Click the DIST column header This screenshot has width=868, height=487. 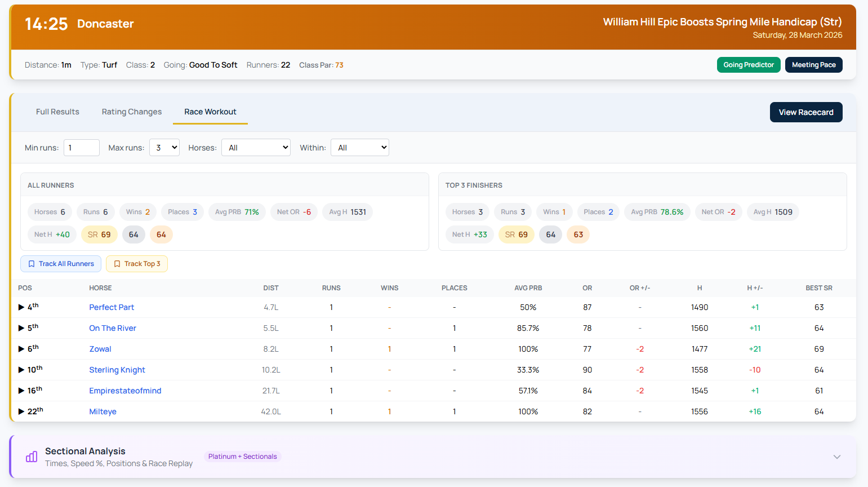coord(271,288)
